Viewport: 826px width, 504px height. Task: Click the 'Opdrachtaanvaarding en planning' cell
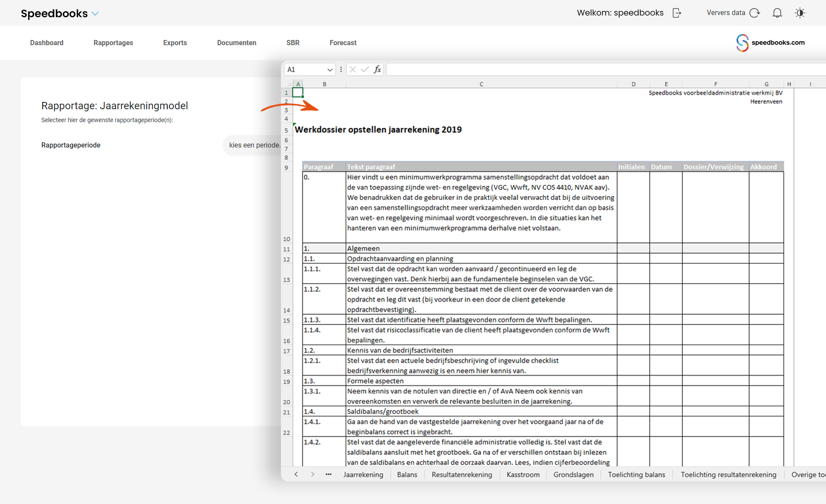pos(481,259)
